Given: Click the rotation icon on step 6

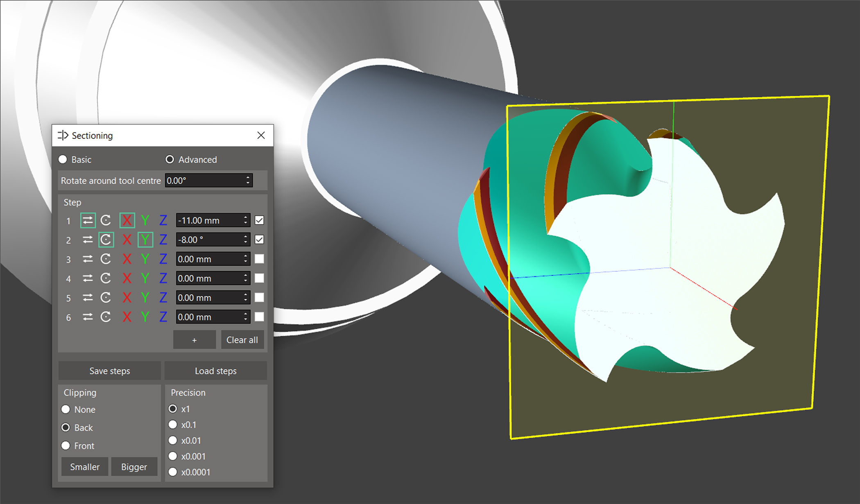Looking at the screenshot, I should [x=106, y=317].
